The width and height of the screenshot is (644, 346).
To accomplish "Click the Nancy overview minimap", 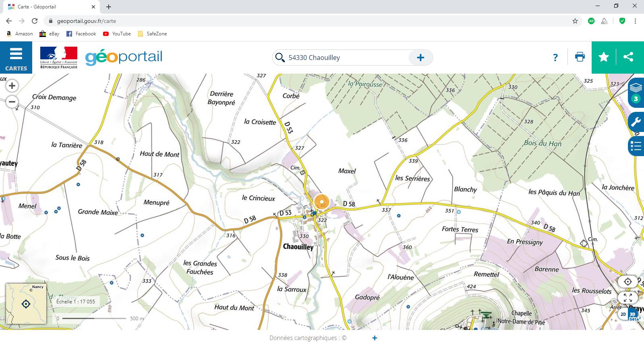I will pyautogui.click(x=26, y=303).
